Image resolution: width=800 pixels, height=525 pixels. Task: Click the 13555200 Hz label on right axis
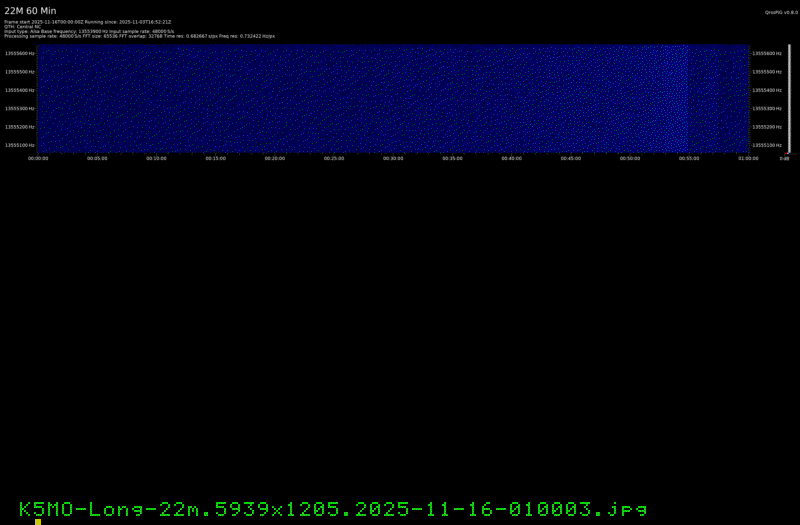768,127
